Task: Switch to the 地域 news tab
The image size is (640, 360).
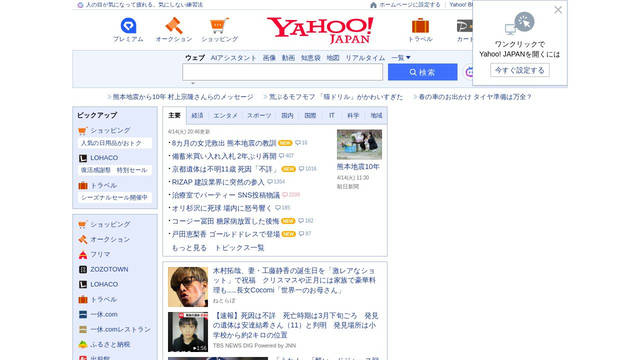Action: point(376,116)
